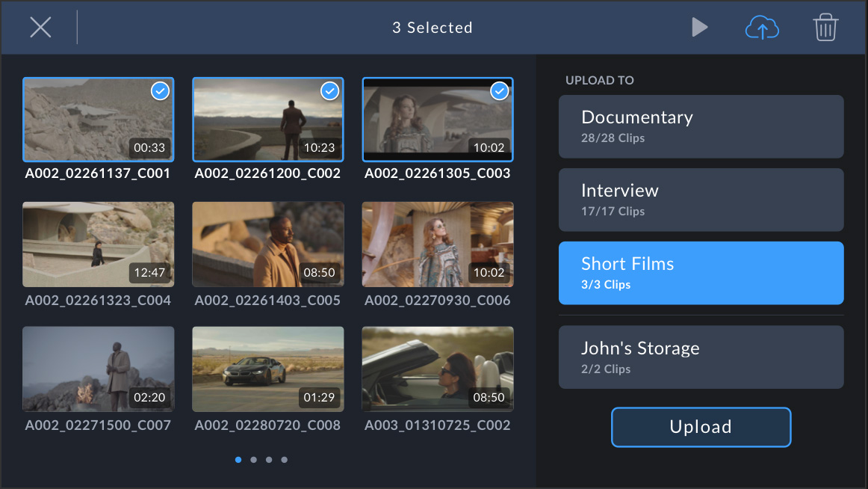Click the A002_02270930_C006 clip thumbnail
This screenshot has width=868, height=489.
(x=438, y=244)
